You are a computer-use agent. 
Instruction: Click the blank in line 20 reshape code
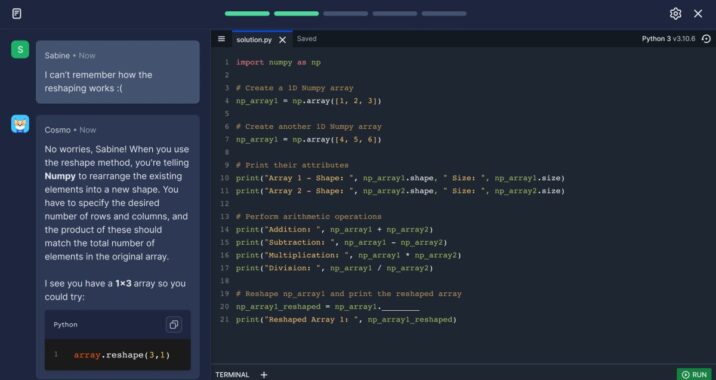(x=400, y=307)
